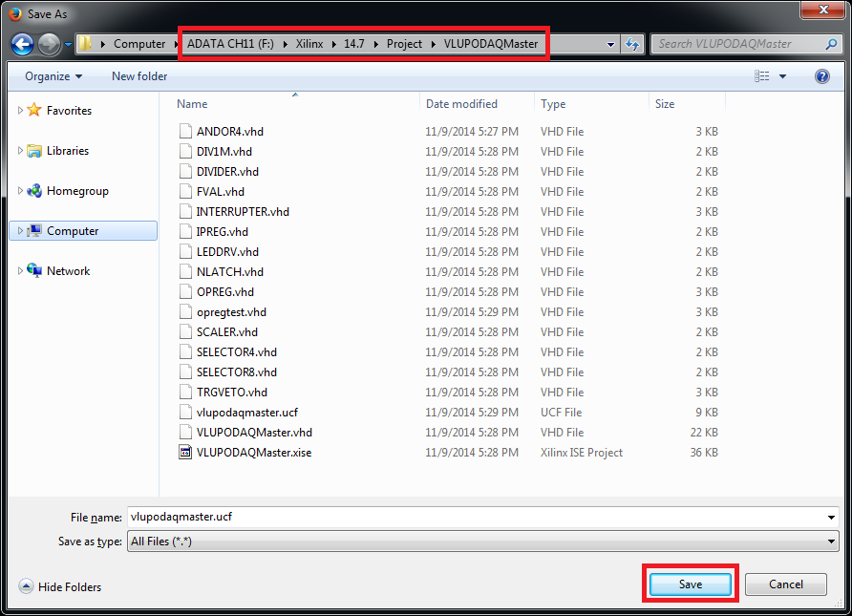Open the Save as type dropdown
852x616 pixels.
[483, 542]
